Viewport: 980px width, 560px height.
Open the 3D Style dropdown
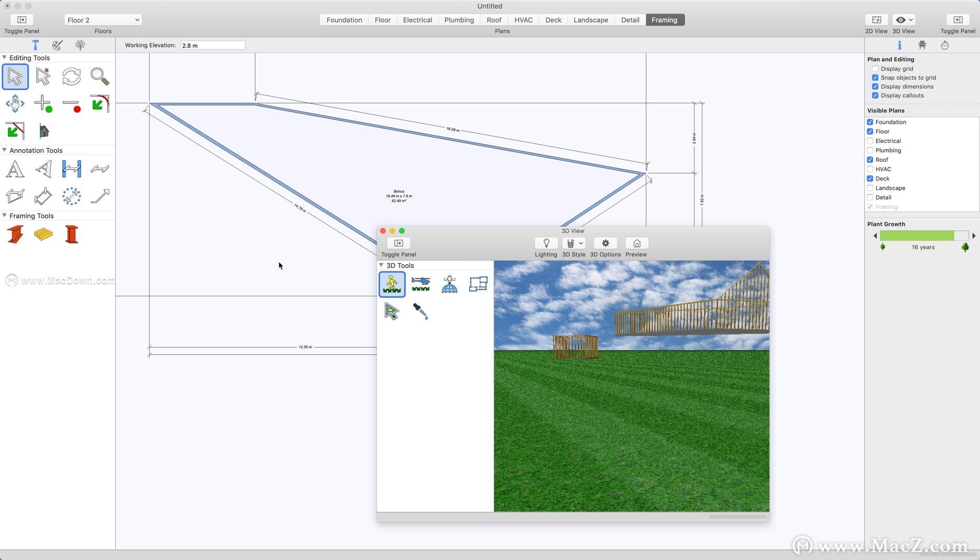pos(574,243)
